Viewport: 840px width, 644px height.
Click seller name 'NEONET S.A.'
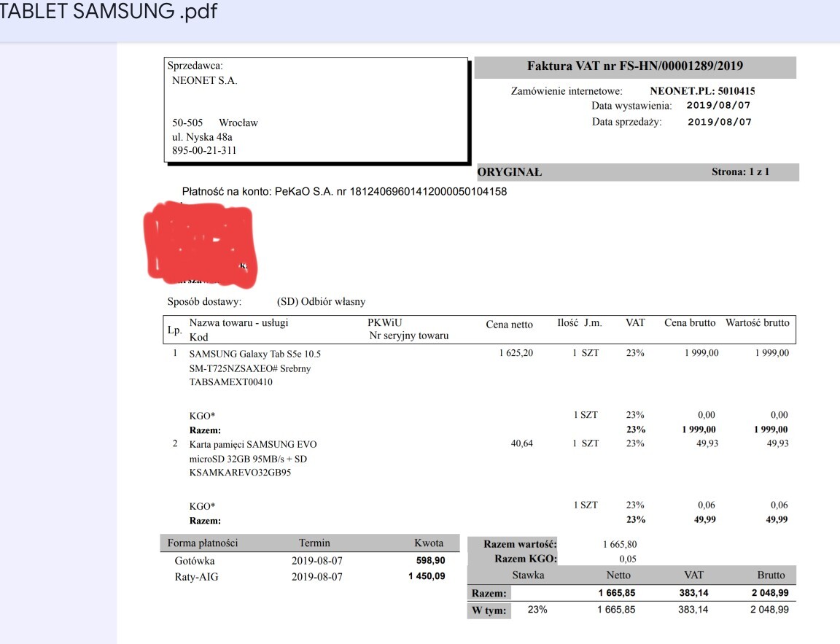point(205,80)
